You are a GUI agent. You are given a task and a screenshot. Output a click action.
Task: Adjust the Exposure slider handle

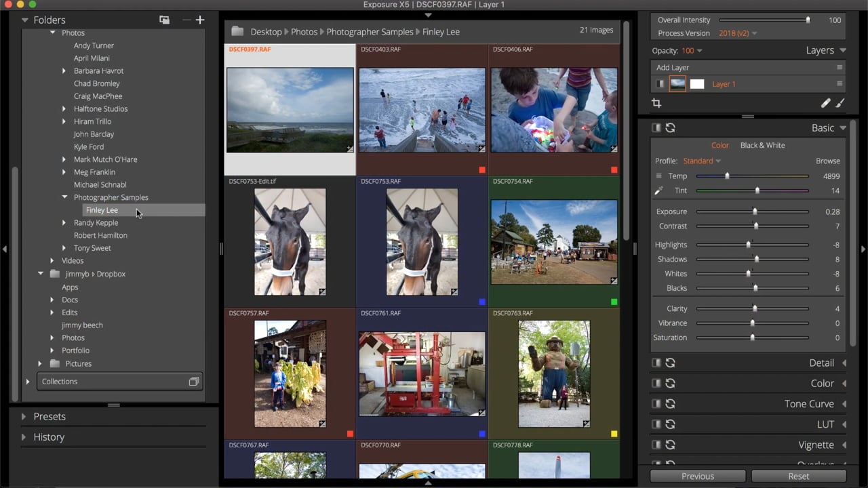tap(755, 211)
